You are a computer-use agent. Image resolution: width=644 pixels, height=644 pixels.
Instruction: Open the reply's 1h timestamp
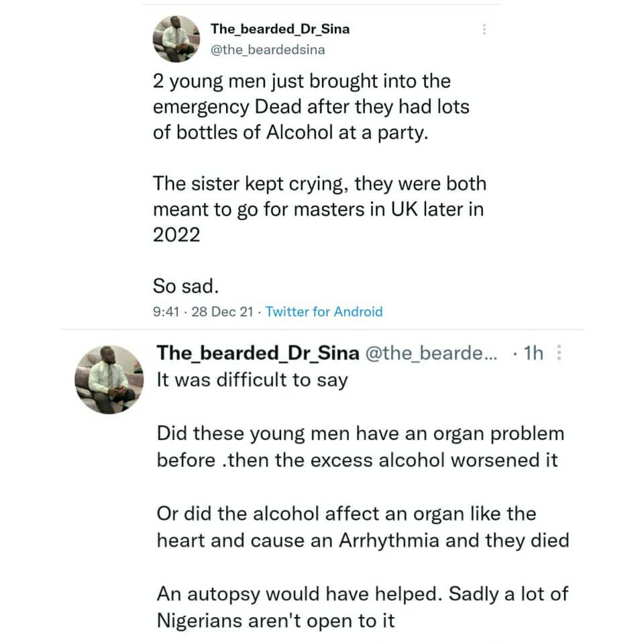point(533,354)
